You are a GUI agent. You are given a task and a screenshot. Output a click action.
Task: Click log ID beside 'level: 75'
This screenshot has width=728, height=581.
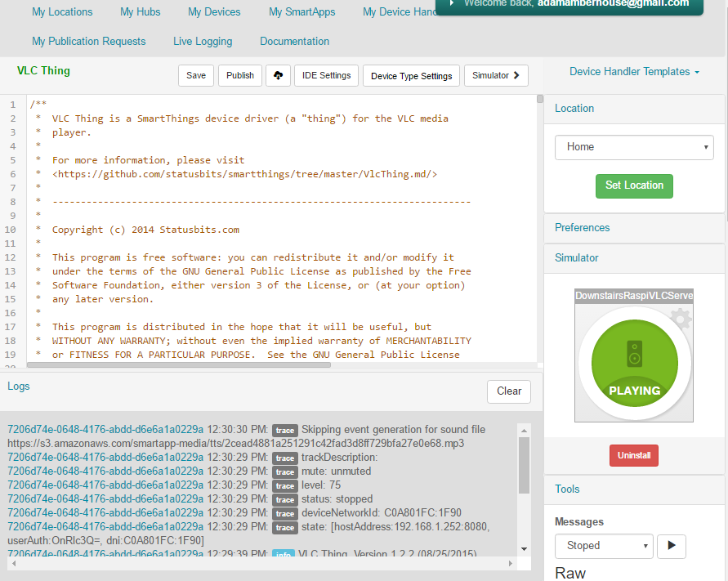(105, 485)
